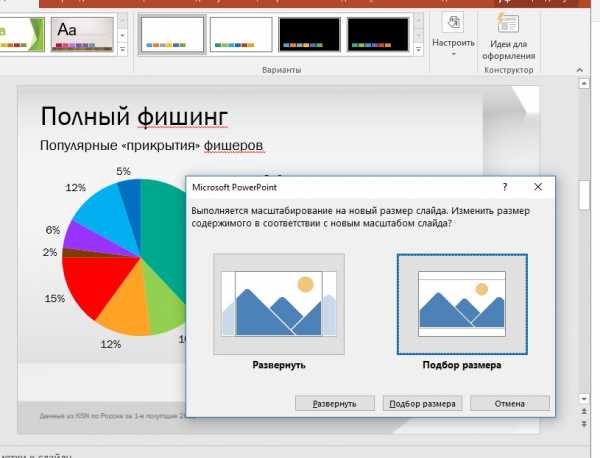
Task: Expand the Варианты variants gallery
Action: tap(419, 50)
